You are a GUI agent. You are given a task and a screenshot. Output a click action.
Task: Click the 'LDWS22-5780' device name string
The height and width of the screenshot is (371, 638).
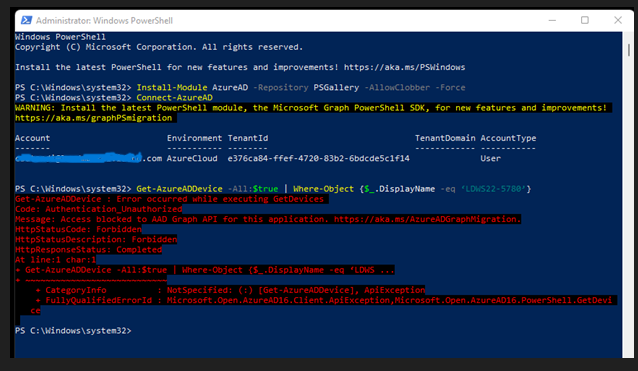[x=494, y=189]
